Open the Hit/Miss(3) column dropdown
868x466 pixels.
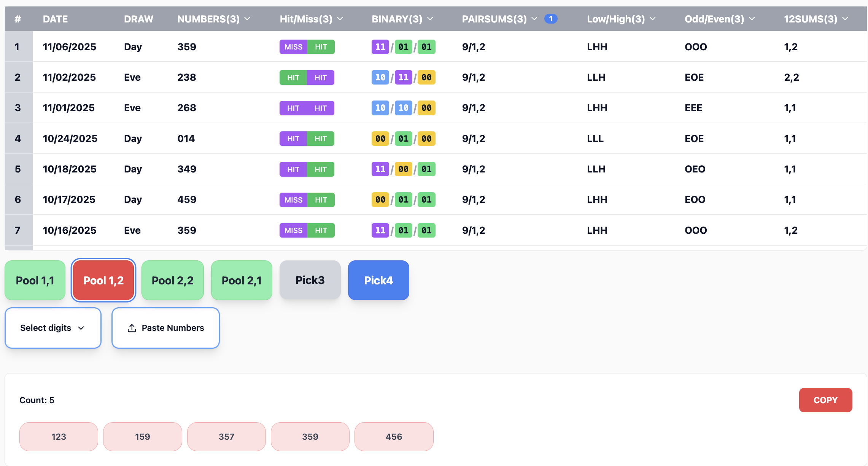click(x=340, y=19)
